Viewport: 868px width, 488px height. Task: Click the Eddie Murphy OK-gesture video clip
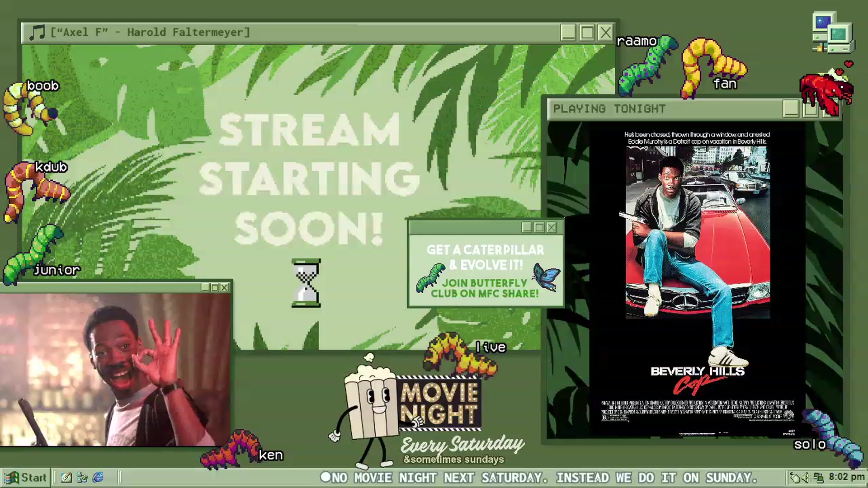(x=115, y=370)
